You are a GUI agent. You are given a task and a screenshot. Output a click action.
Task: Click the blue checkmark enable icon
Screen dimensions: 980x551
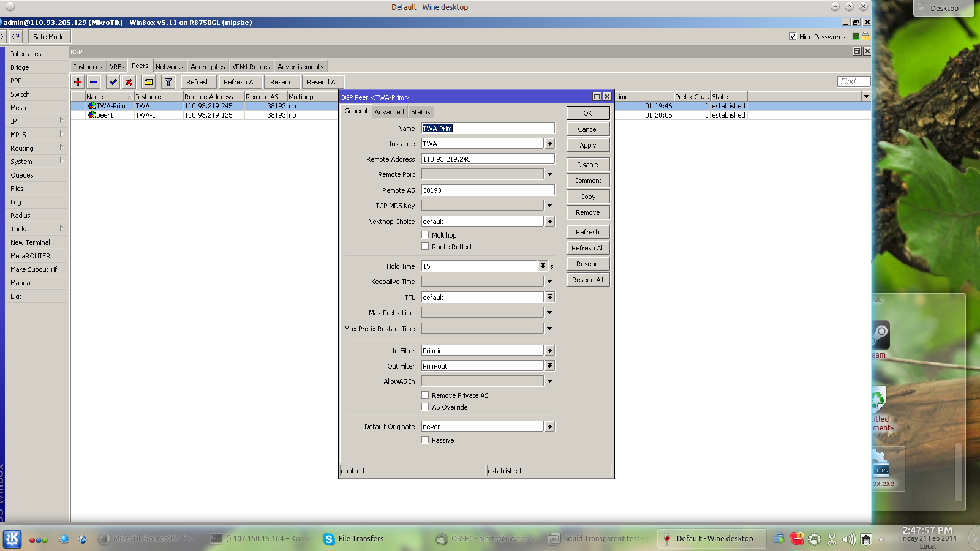click(113, 82)
